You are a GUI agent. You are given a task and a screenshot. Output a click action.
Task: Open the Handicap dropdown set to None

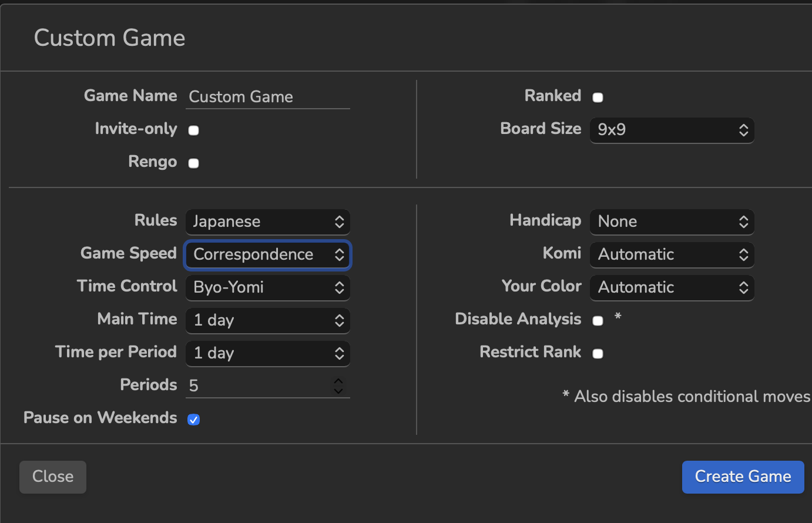pyautogui.click(x=672, y=222)
